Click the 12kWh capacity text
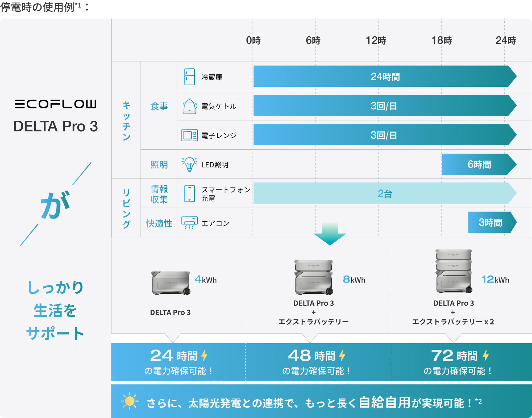Viewport: 532px width, 418px height. (495, 280)
